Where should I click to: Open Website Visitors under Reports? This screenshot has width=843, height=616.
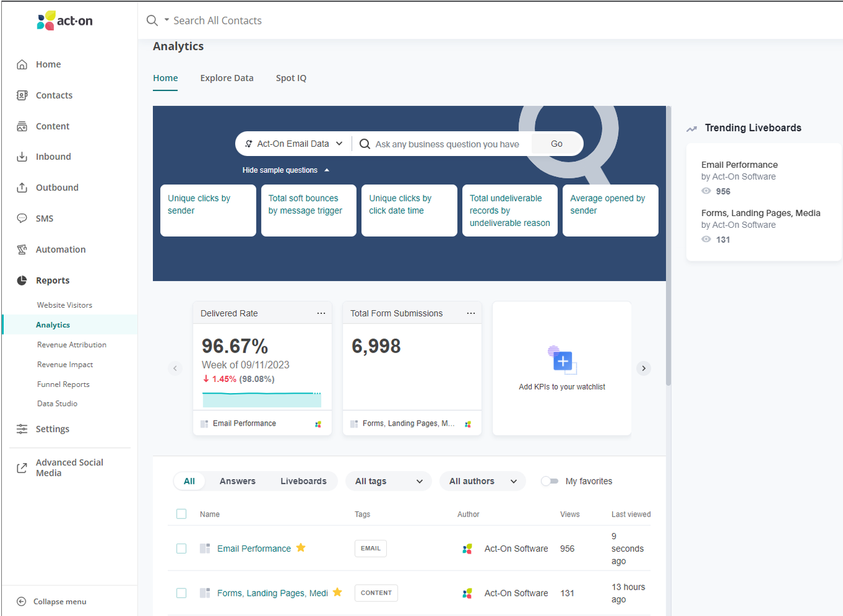[64, 305]
